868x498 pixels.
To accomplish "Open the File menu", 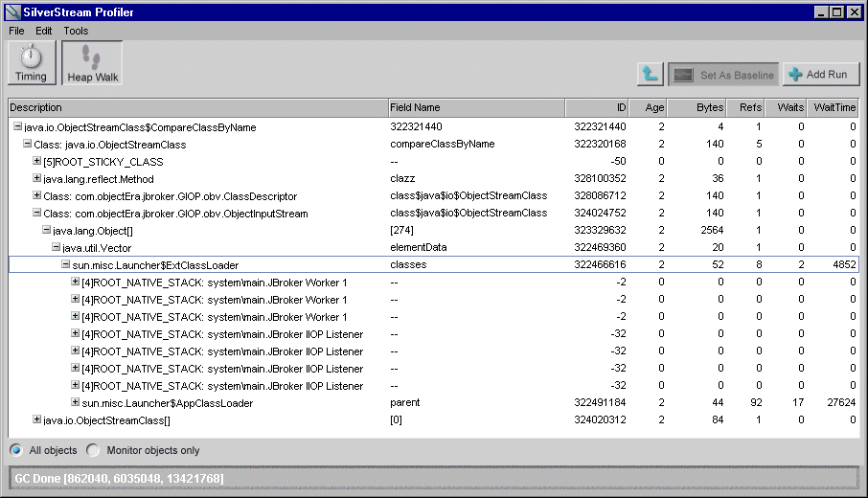I will pos(16,31).
